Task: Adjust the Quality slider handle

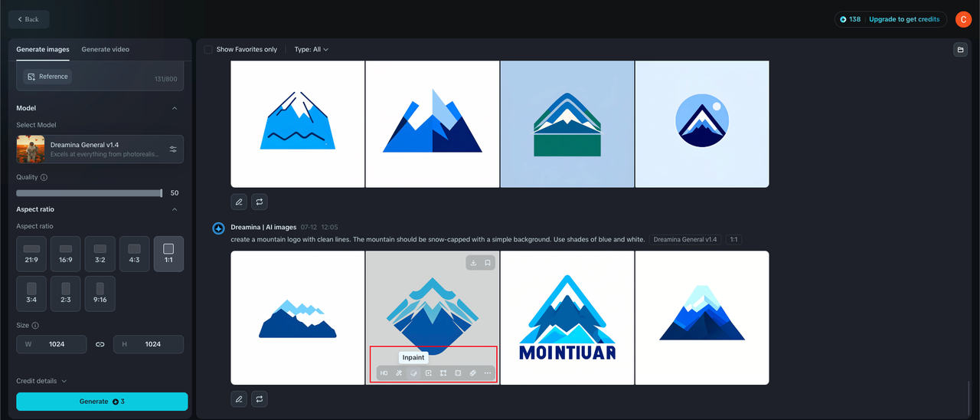Action: click(x=161, y=193)
